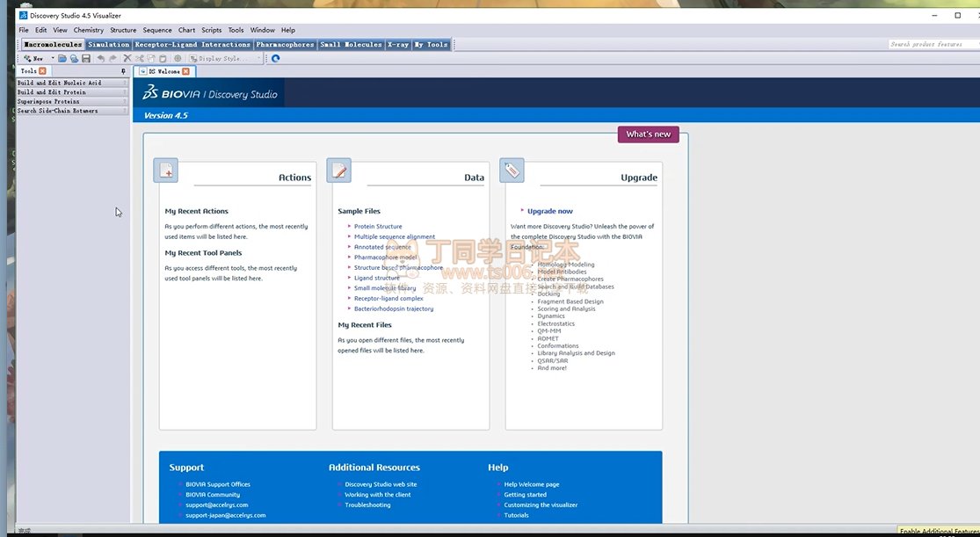Click the Redo arrow icon
980x537 pixels.
click(113, 58)
